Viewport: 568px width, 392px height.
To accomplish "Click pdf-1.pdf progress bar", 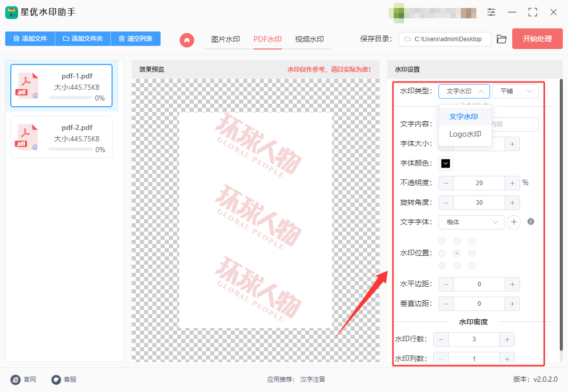I will (x=71, y=97).
